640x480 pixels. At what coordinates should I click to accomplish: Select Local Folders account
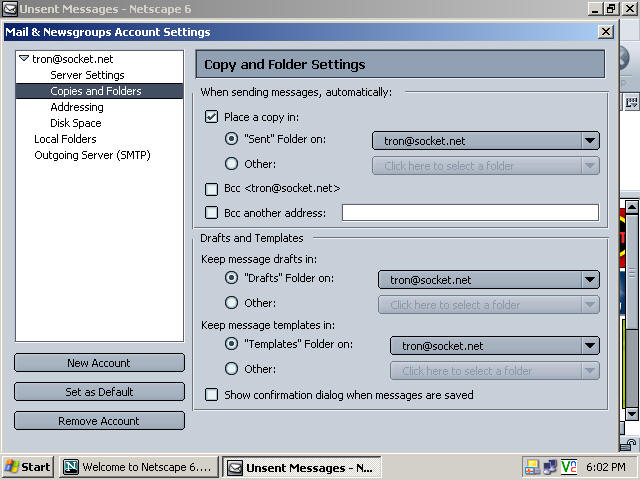(x=65, y=139)
